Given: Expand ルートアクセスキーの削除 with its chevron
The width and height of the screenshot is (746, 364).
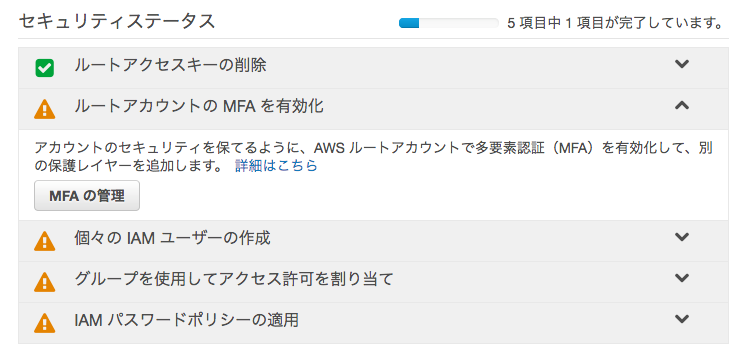Looking at the screenshot, I should pos(682,64).
